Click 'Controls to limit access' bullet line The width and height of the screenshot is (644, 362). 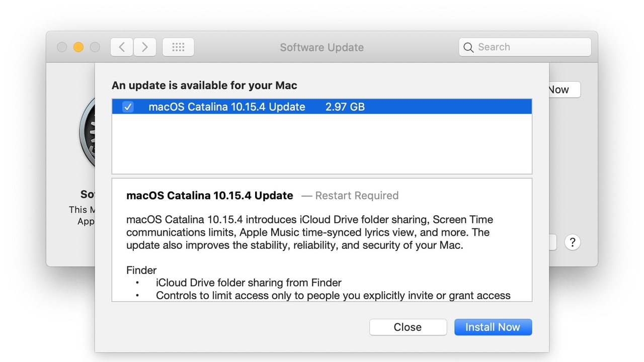coord(333,296)
